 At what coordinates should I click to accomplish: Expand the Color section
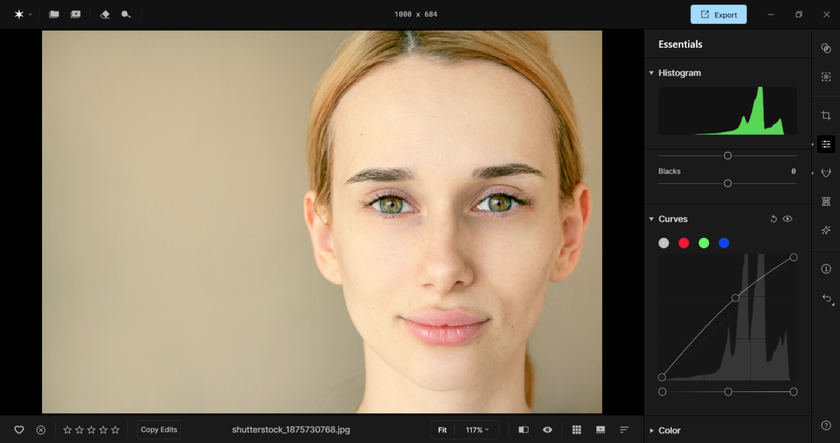click(x=651, y=430)
